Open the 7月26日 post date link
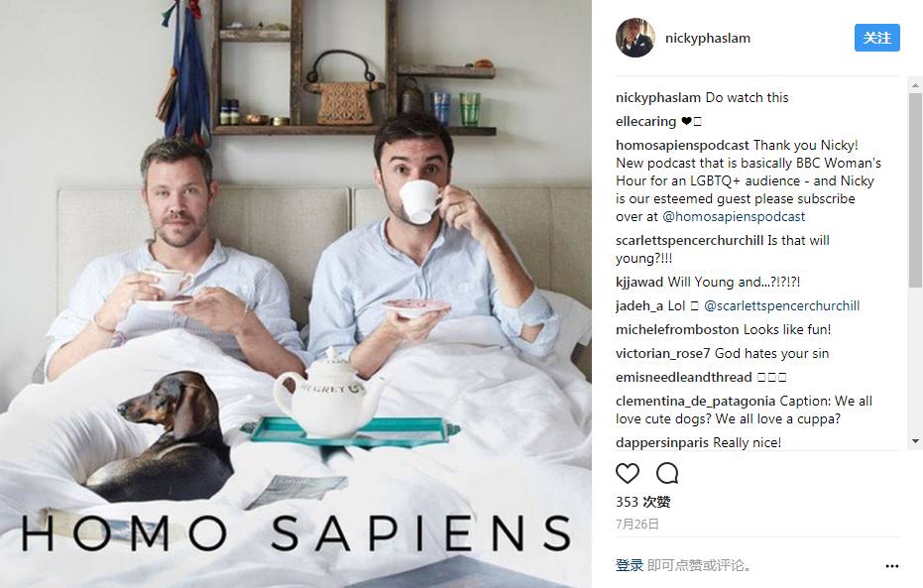The width and height of the screenshot is (923, 588). click(636, 524)
